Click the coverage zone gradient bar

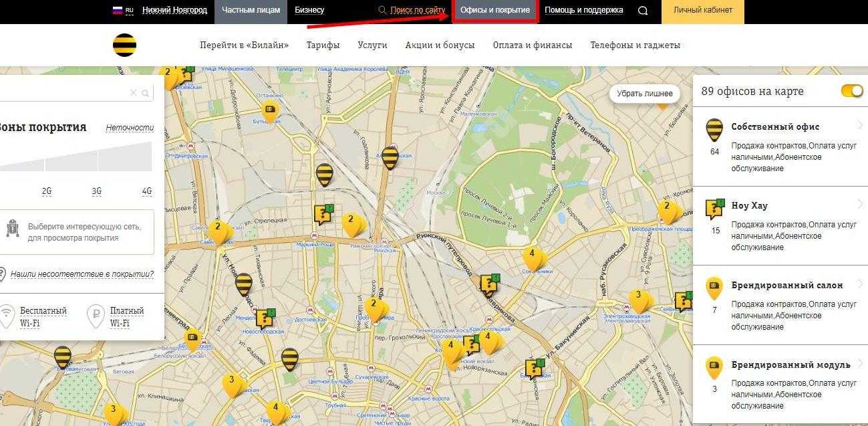click(75, 157)
